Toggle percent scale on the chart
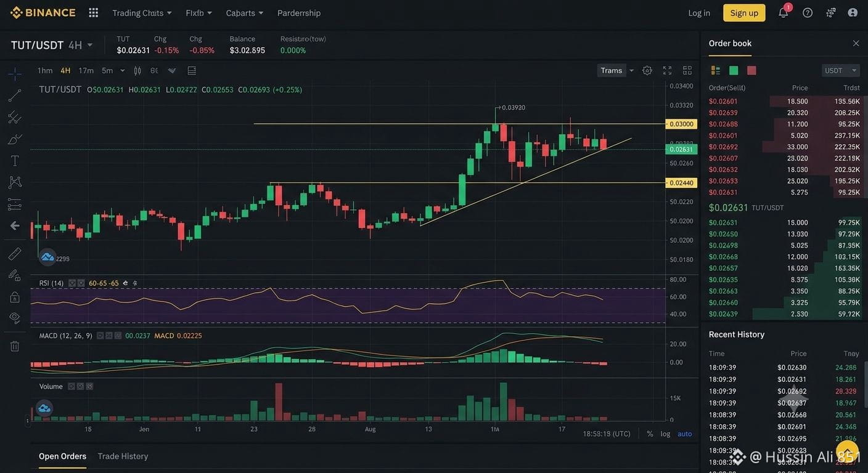 pos(650,434)
